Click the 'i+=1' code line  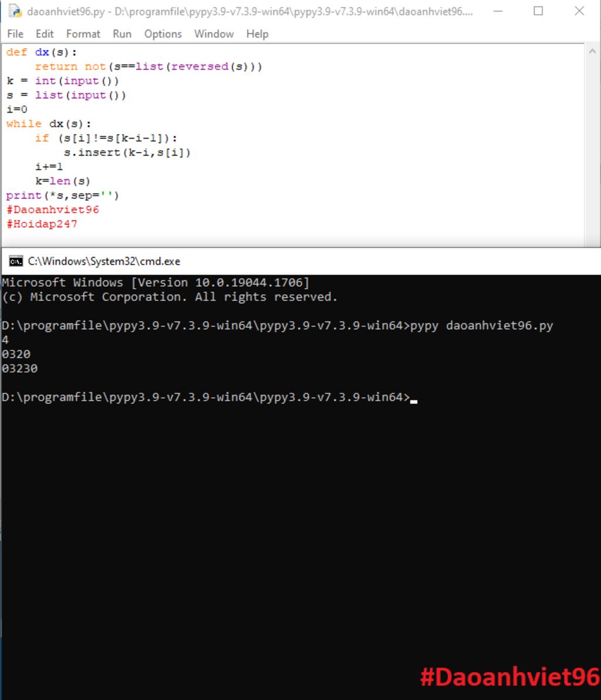click(x=49, y=167)
